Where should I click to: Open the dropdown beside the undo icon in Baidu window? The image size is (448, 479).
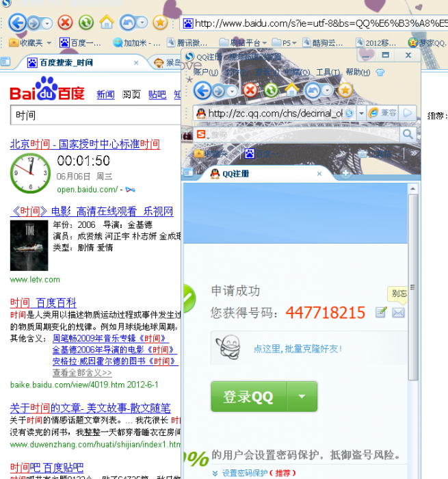(x=142, y=23)
